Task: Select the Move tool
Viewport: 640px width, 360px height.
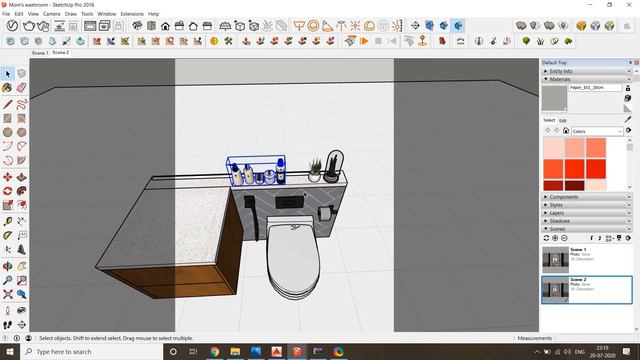Action: click(7, 177)
